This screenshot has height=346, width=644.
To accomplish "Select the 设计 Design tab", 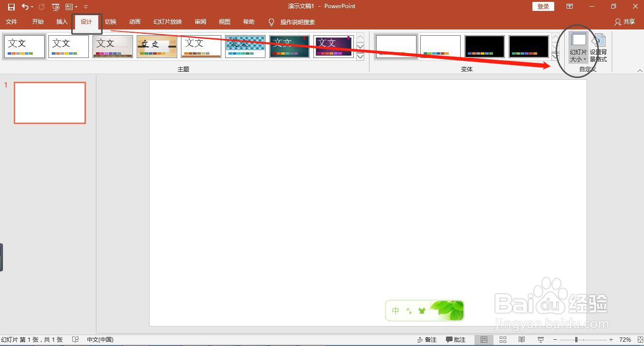I will (86, 22).
